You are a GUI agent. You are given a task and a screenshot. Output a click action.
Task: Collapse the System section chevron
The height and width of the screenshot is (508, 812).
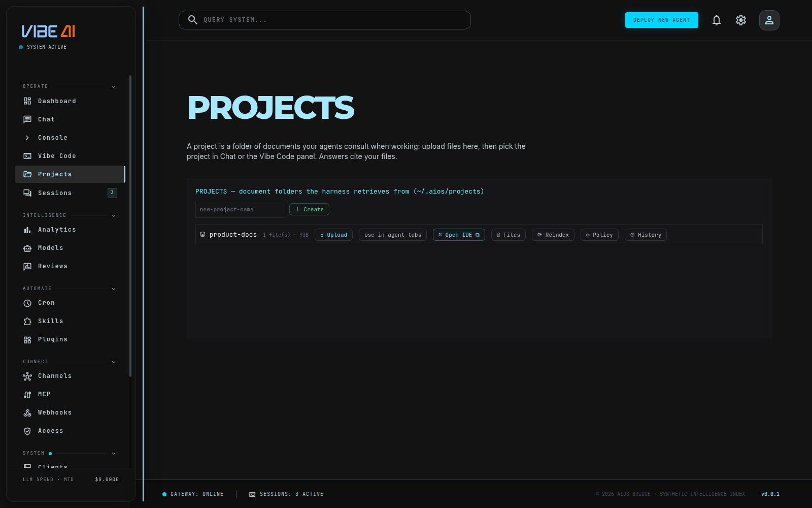coord(114,454)
